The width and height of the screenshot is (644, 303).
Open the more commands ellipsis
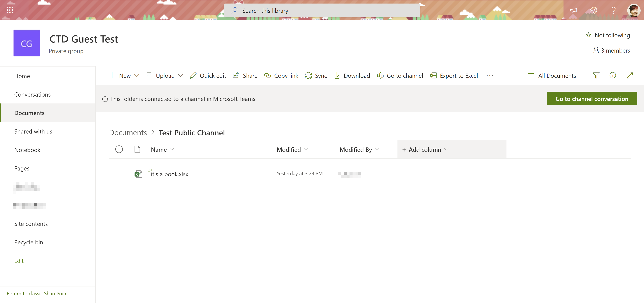click(490, 75)
